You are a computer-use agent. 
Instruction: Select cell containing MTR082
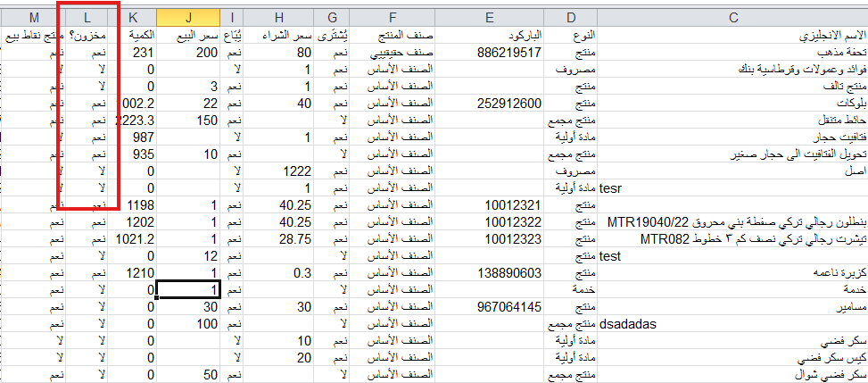coord(733,239)
